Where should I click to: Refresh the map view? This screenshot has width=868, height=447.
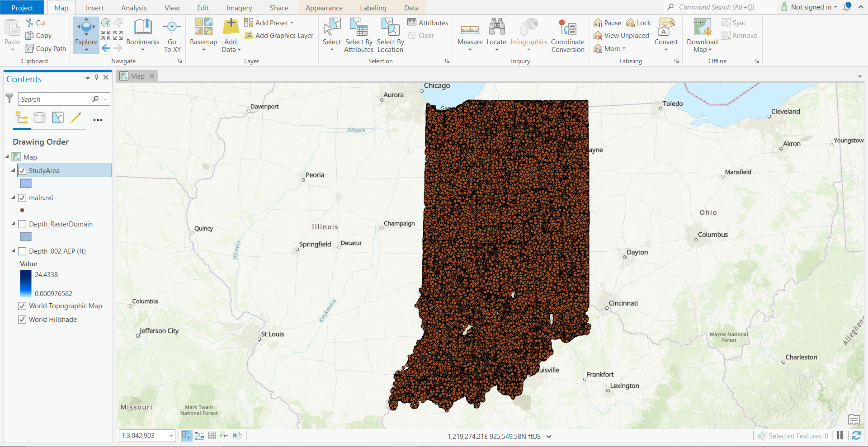click(x=856, y=436)
